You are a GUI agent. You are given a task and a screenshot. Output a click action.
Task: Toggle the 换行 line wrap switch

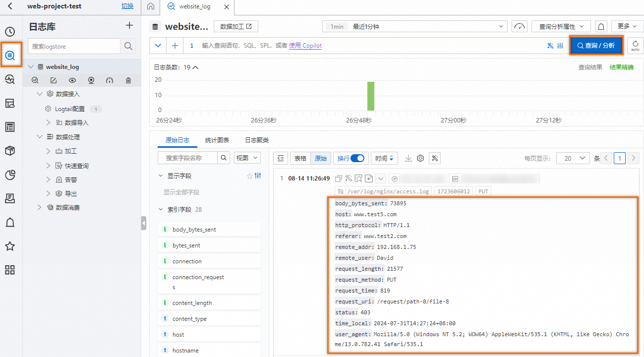[x=357, y=158]
